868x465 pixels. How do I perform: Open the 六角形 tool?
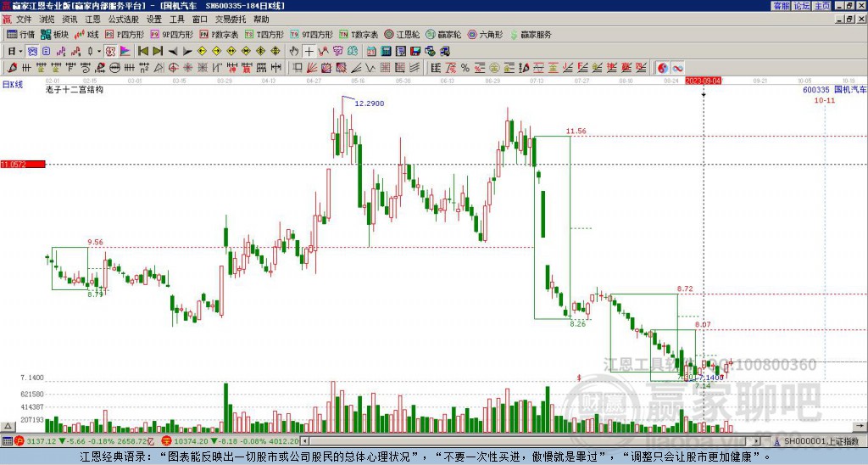pyautogui.click(x=486, y=34)
